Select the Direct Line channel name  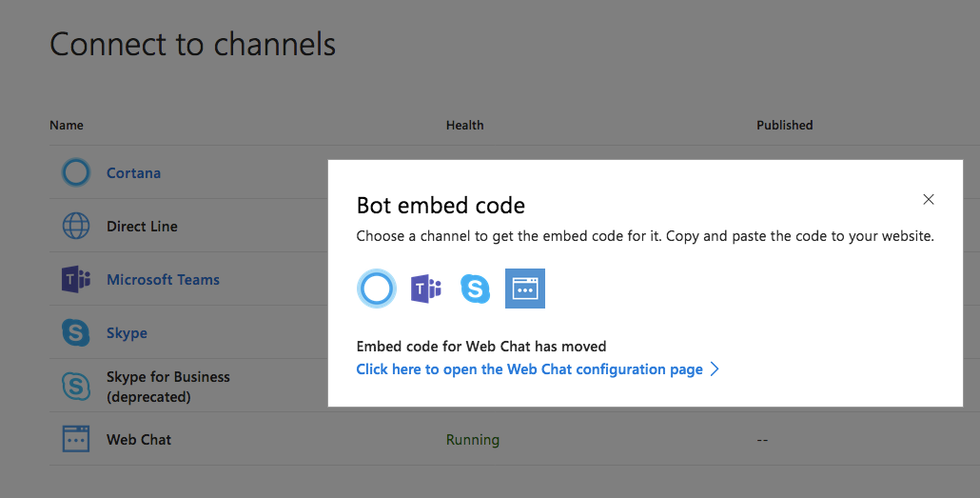[142, 227]
